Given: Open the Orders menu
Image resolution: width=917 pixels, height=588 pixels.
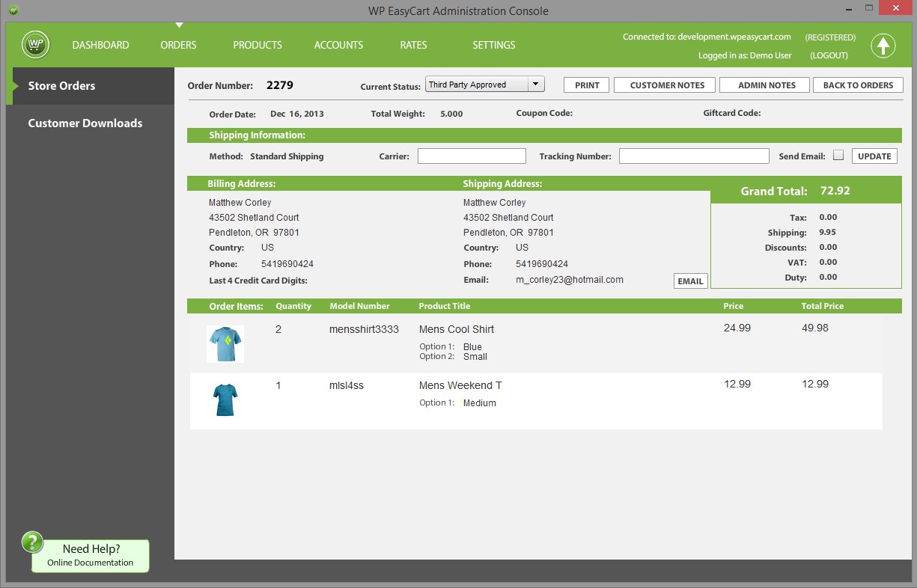Looking at the screenshot, I should coord(178,45).
